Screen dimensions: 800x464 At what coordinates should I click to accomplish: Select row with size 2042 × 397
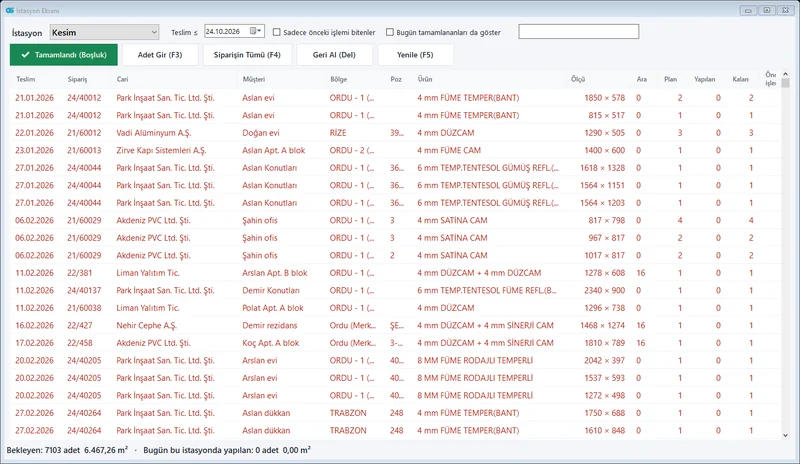pyautogui.click(x=395, y=360)
